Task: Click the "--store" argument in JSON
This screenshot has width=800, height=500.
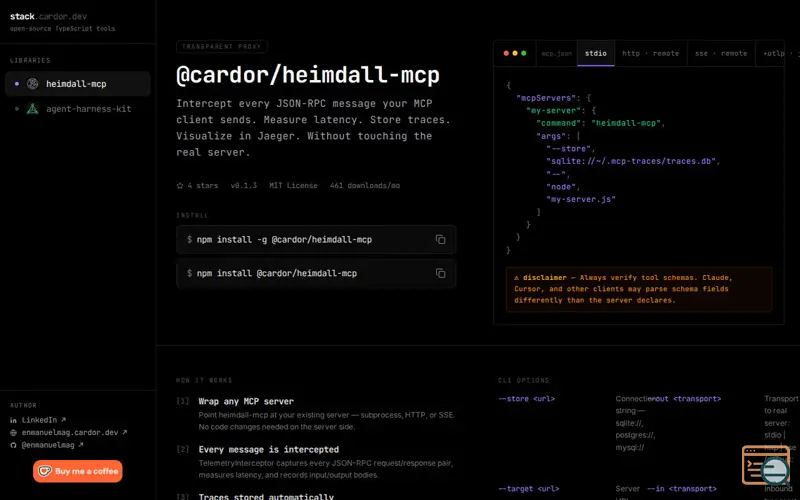Action: tap(568, 148)
